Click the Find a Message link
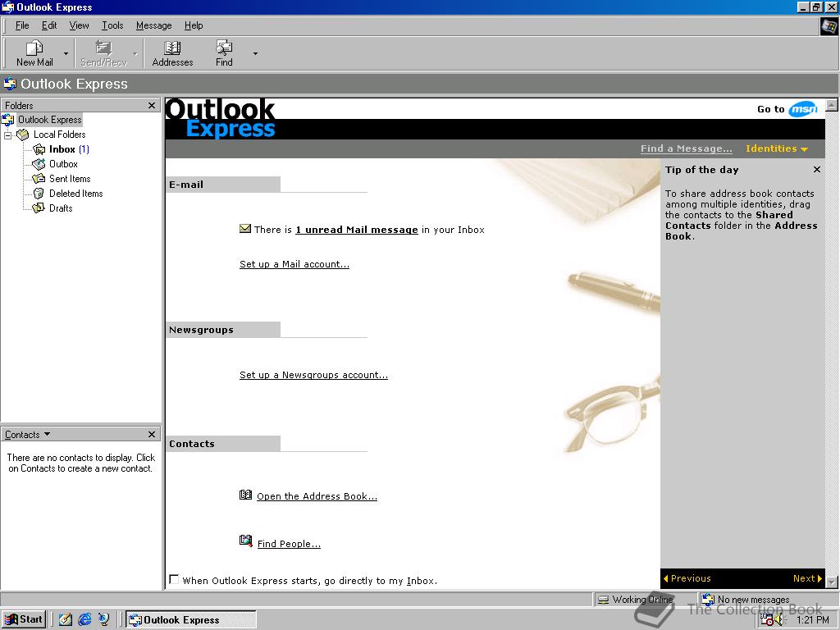Screen dimensions: 840x630 [687, 149]
